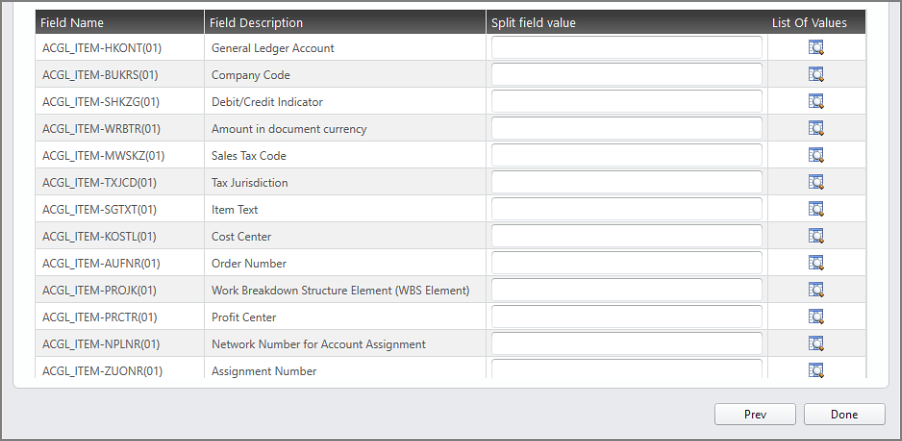Click the 'Sales Tax Code' description text
The height and width of the screenshot is (441, 902).
point(249,156)
